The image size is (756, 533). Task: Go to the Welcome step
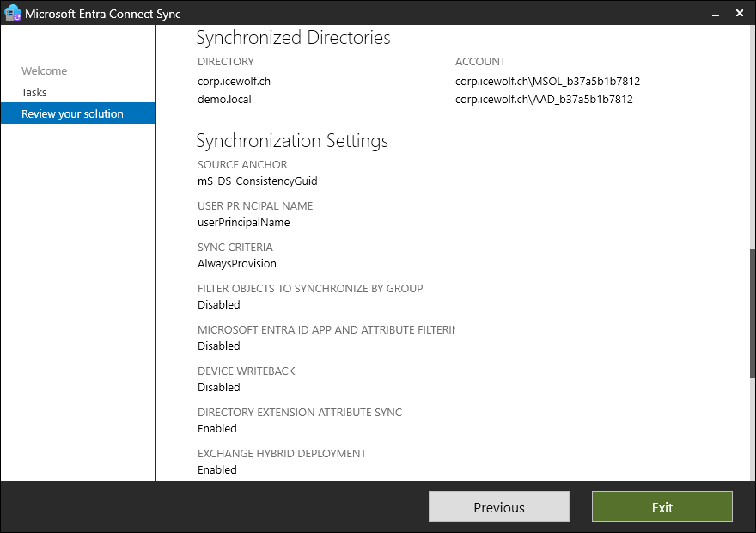(45, 70)
